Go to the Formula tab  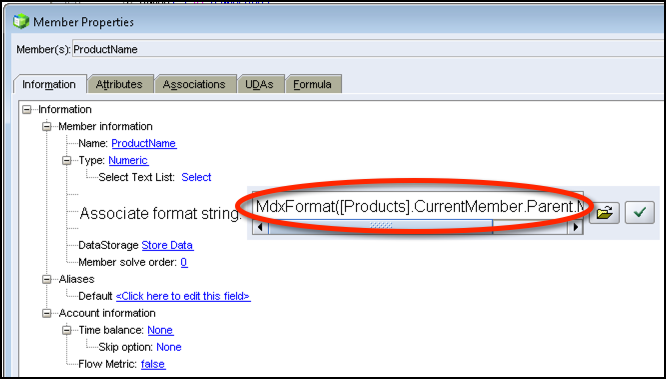(312, 84)
